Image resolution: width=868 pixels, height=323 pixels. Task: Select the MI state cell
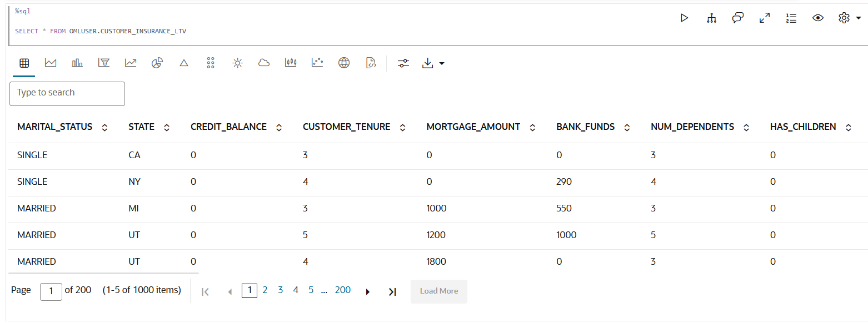133,208
